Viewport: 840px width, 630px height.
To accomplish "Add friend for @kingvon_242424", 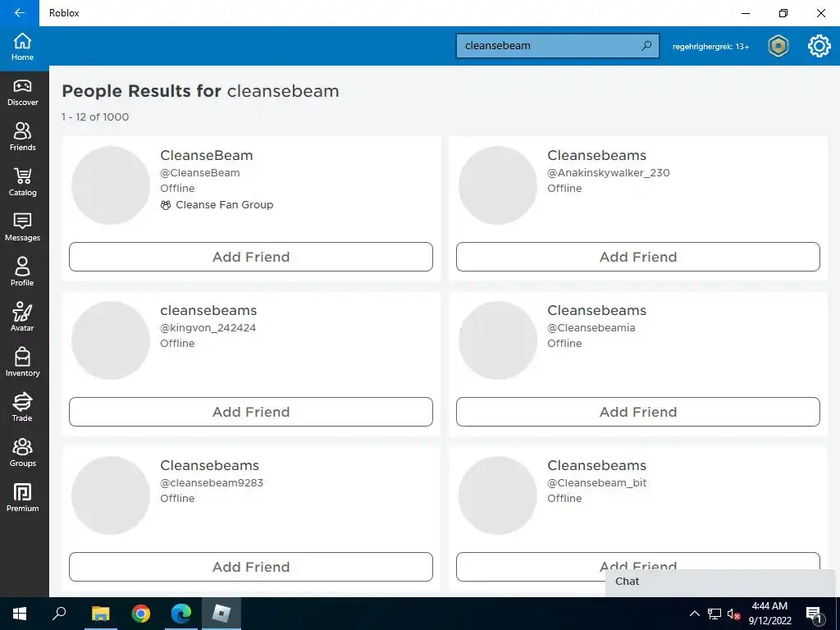I will 251,412.
